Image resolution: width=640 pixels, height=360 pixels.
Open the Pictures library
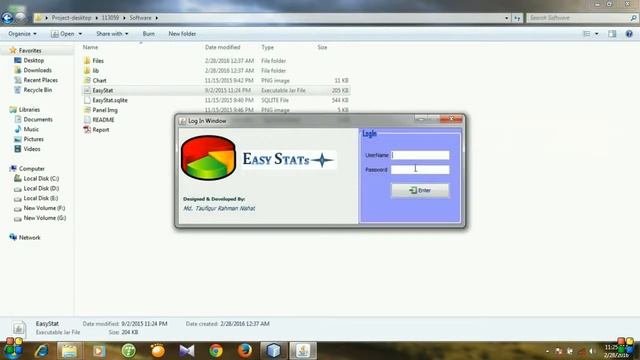click(x=33, y=139)
